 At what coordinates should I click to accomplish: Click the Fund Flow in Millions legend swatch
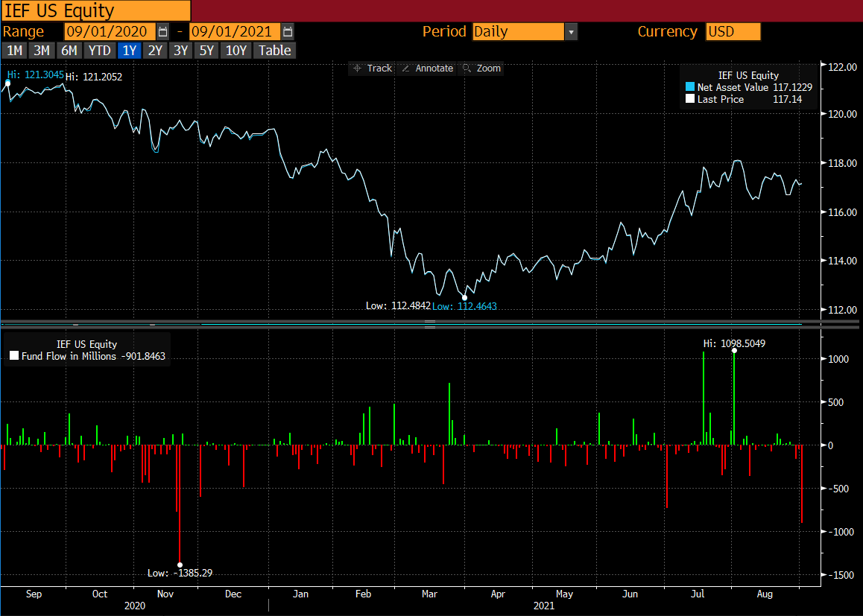[14, 356]
